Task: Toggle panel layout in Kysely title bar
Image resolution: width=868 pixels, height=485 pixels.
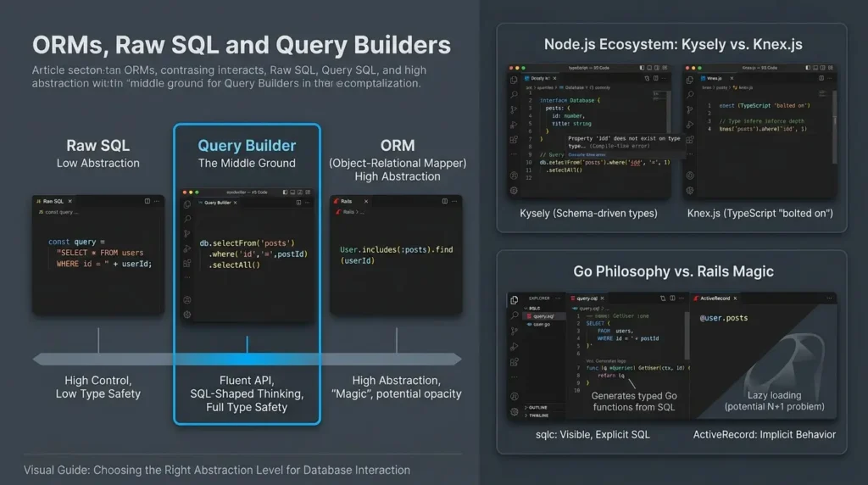Action: click(649, 68)
